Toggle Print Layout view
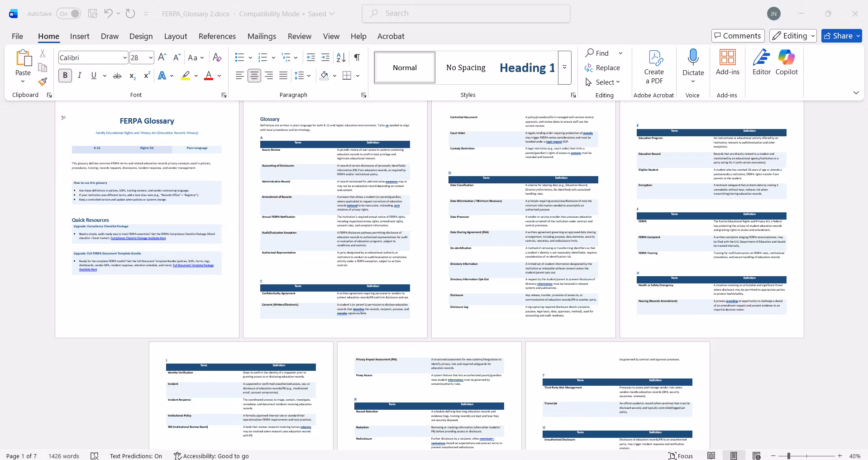This screenshot has width=868, height=460. click(734, 456)
